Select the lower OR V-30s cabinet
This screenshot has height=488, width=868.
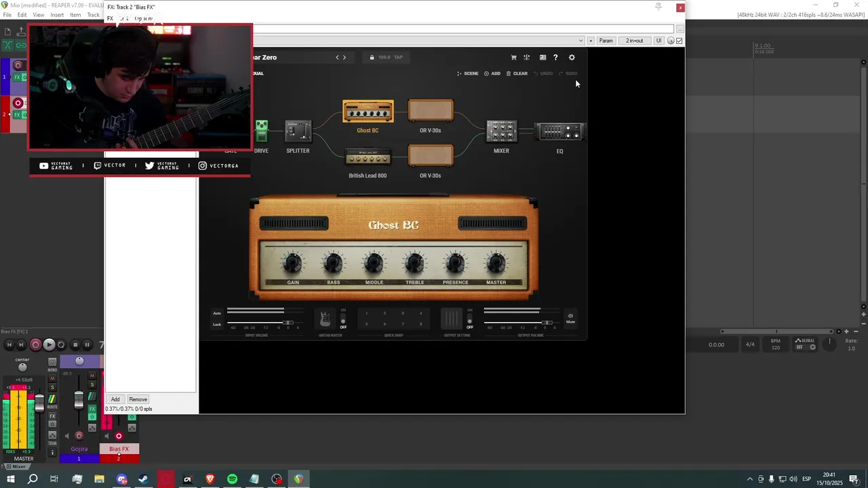(431, 156)
